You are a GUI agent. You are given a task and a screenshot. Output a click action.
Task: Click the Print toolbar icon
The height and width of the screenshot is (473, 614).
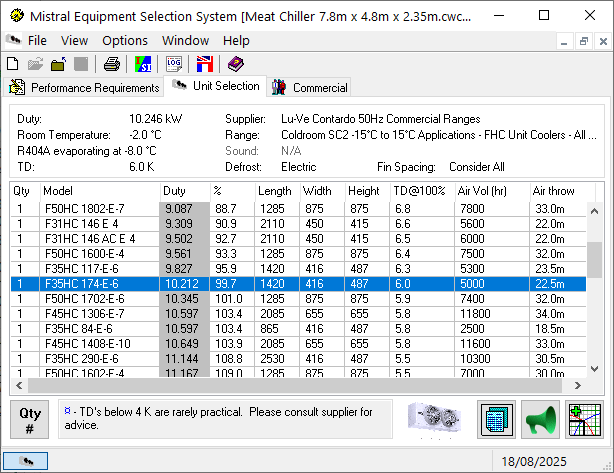(112, 64)
